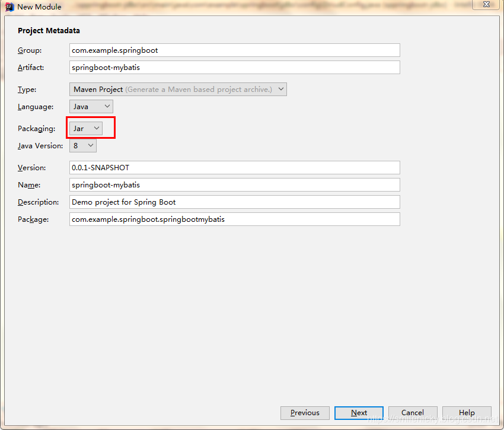This screenshot has width=504, height=430.
Task: Open Help for the dialog
Action: tap(467, 413)
